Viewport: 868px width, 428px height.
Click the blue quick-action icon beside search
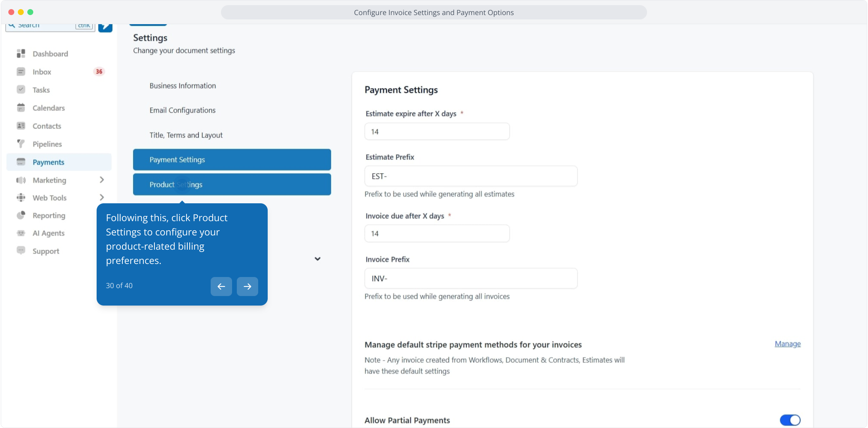pyautogui.click(x=105, y=27)
